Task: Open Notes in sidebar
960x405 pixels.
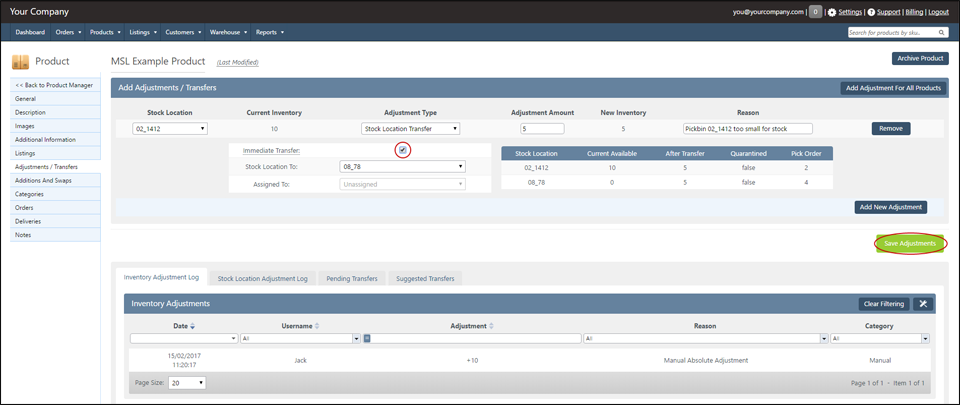Action: point(55,235)
